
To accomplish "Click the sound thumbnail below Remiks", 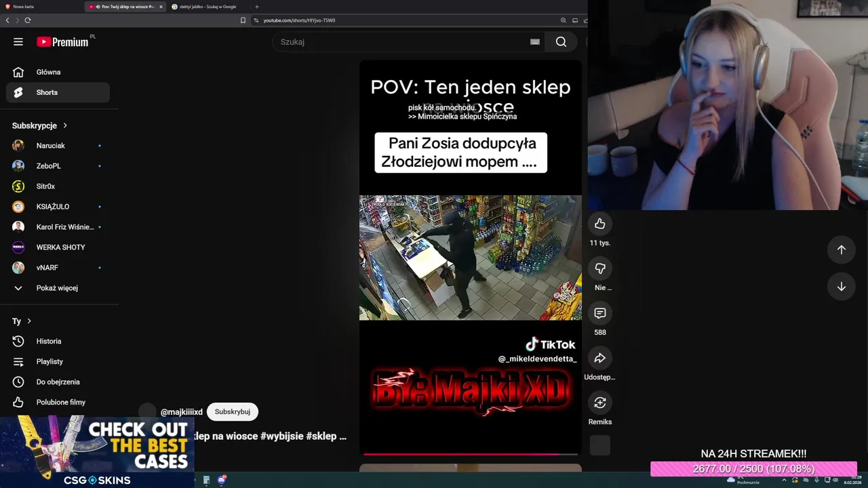I will point(600,445).
